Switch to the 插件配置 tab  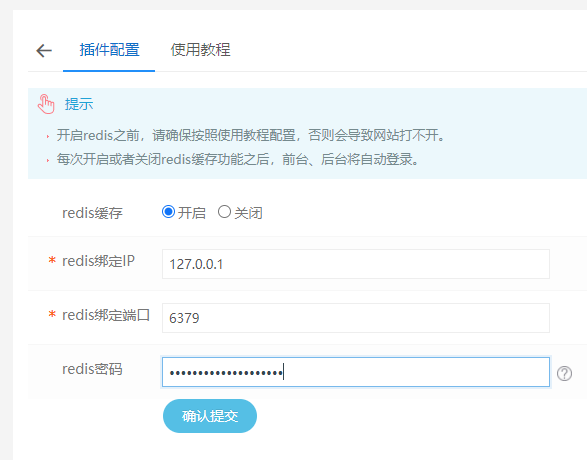tap(109, 50)
